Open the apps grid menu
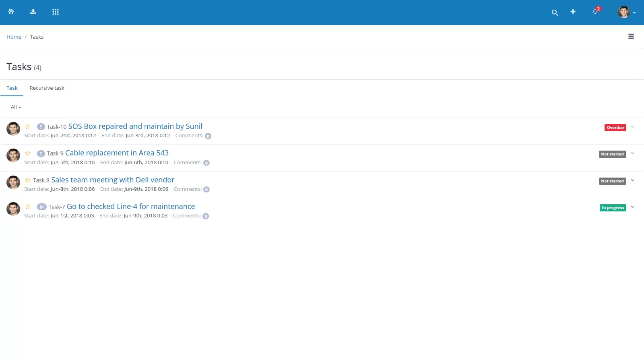This screenshot has width=644, height=362. tap(56, 12)
